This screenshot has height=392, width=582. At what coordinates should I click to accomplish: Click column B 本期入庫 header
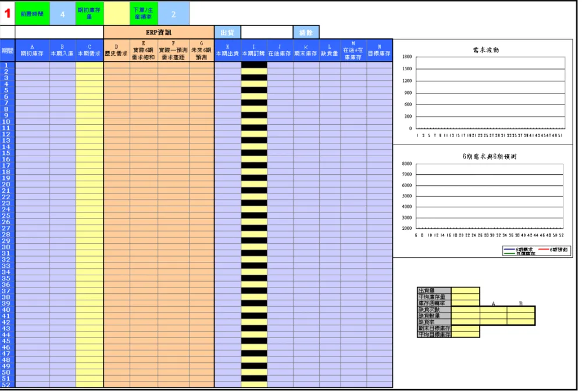coord(62,51)
